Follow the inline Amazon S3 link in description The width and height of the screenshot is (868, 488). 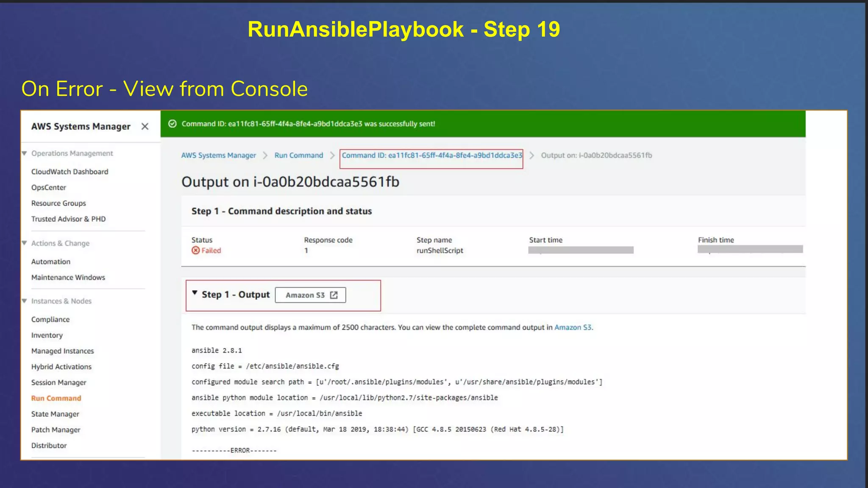(573, 327)
